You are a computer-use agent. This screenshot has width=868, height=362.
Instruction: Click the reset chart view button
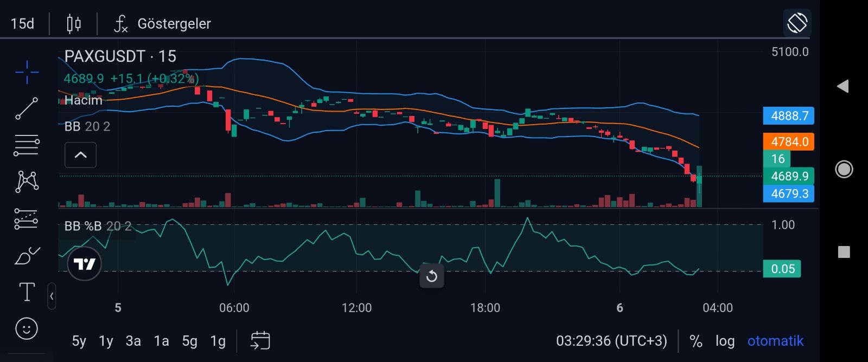[432, 276]
